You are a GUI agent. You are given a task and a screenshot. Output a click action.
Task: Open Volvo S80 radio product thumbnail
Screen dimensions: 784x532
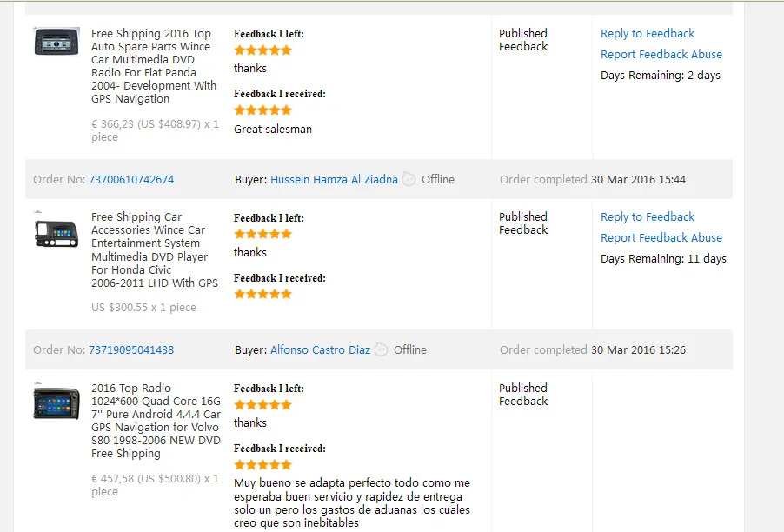click(56, 402)
